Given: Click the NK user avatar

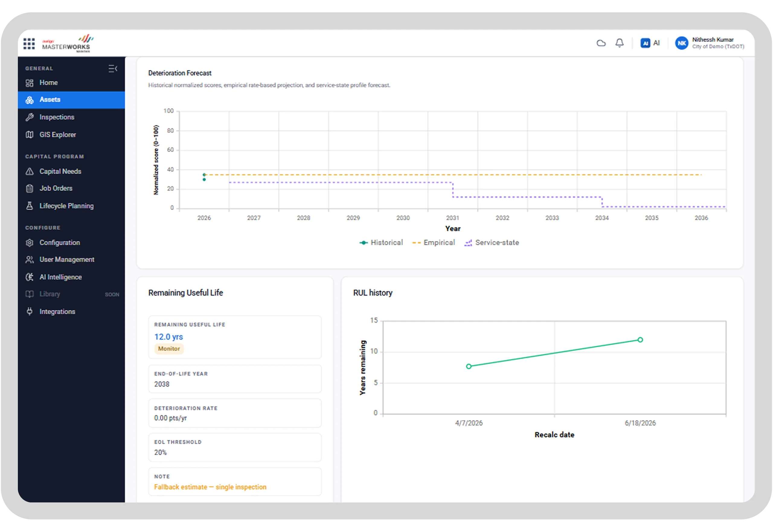Looking at the screenshot, I should click(x=681, y=43).
